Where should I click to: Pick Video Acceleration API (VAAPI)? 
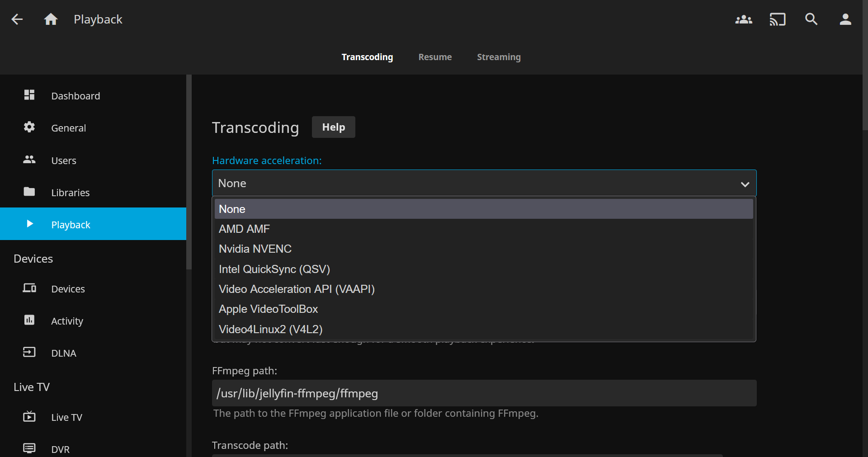[297, 289]
